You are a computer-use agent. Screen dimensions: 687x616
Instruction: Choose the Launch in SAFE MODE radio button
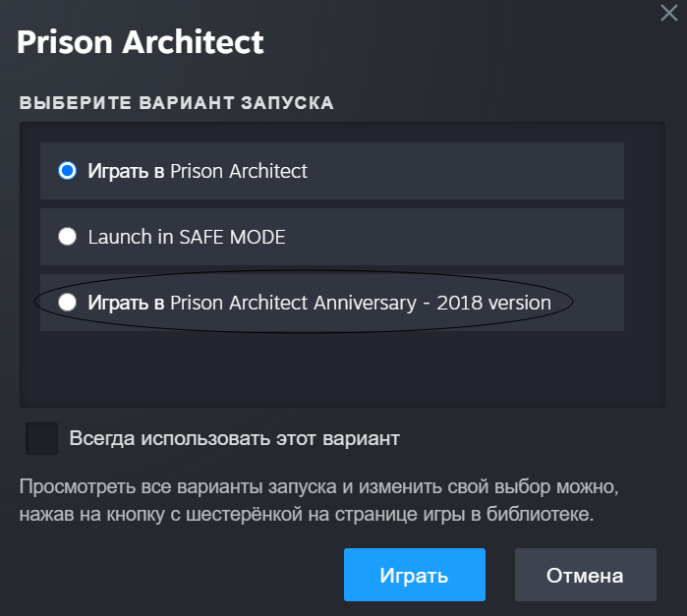(67, 237)
